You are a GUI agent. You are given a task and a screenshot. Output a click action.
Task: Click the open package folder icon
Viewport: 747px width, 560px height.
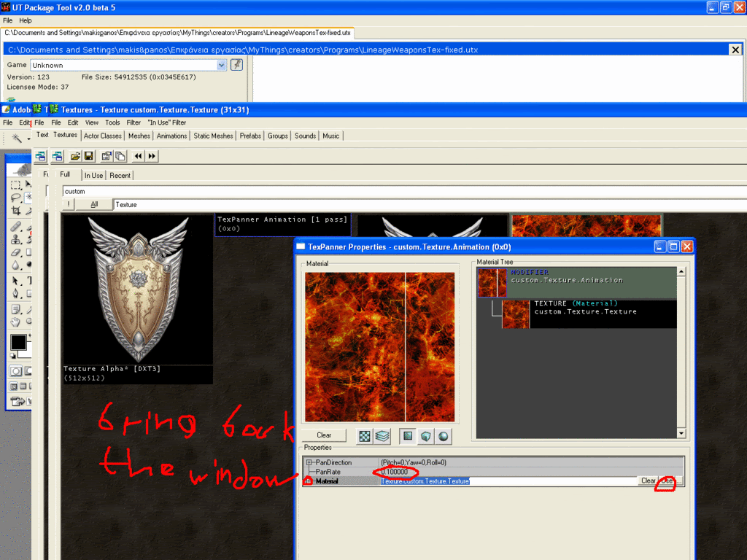tap(74, 156)
